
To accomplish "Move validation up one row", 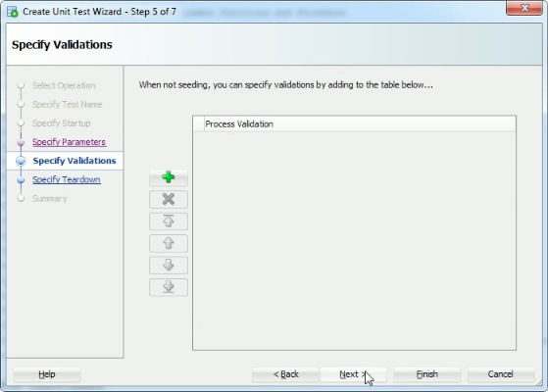I will click(168, 243).
